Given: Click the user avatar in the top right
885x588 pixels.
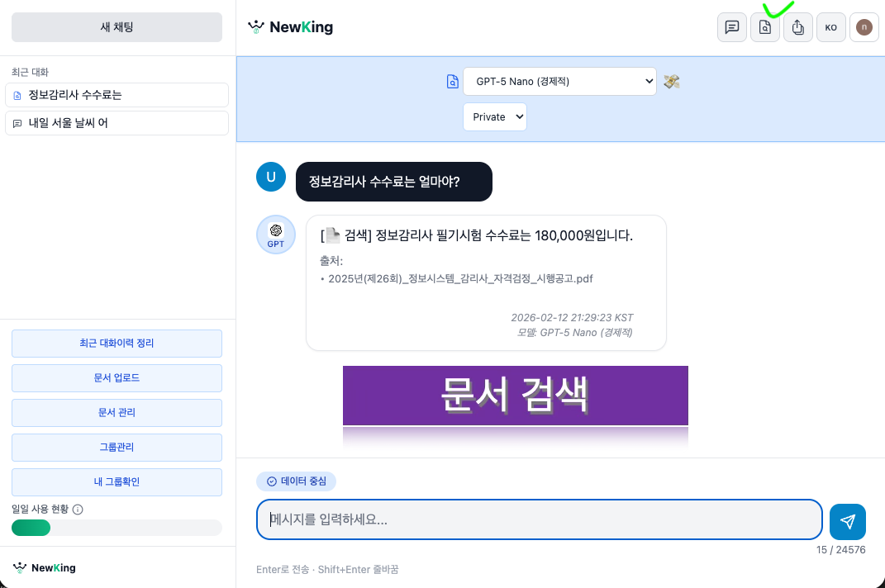Looking at the screenshot, I should pyautogui.click(x=864, y=27).
